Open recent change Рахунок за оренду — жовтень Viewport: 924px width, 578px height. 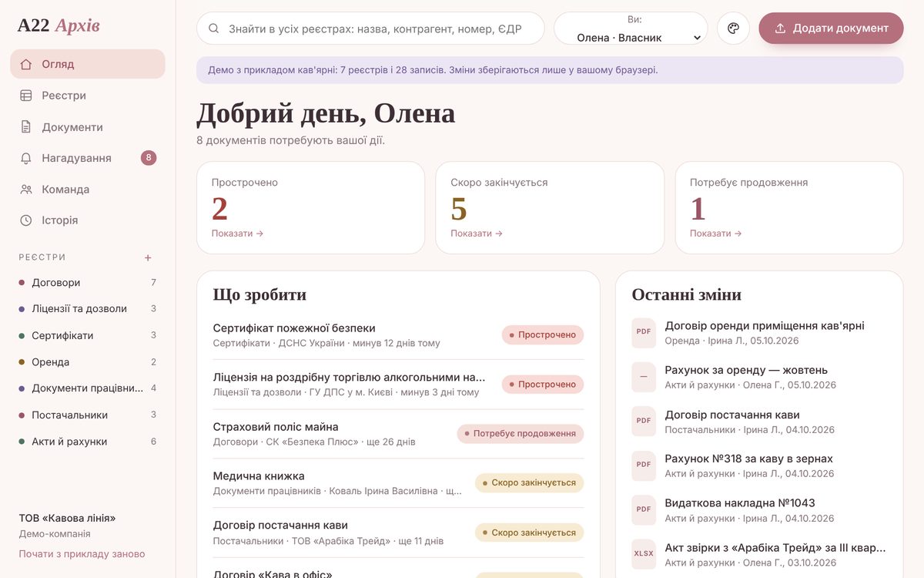(759, 377)
